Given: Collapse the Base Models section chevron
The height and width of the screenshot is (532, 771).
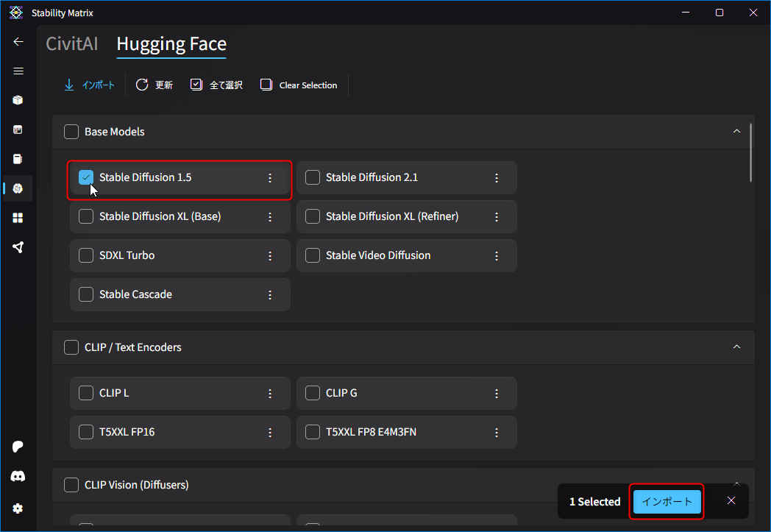Looking at the screenshot, I should click(736, 132).
